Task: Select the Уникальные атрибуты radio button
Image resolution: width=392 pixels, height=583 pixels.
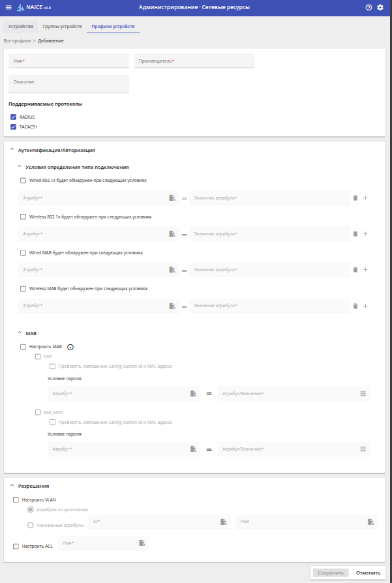Action: [30, 525]
